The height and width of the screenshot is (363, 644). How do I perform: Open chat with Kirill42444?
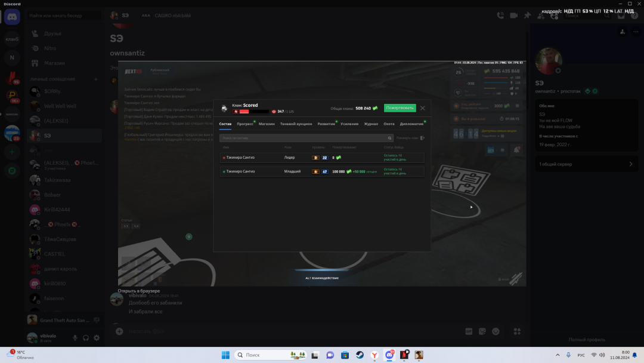point(64,210)
